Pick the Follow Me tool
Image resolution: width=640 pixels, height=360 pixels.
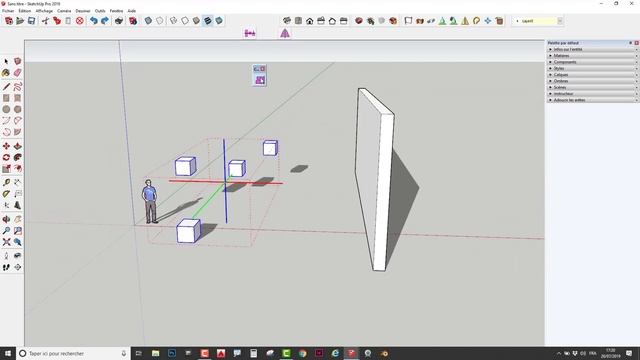click(18, 158)
